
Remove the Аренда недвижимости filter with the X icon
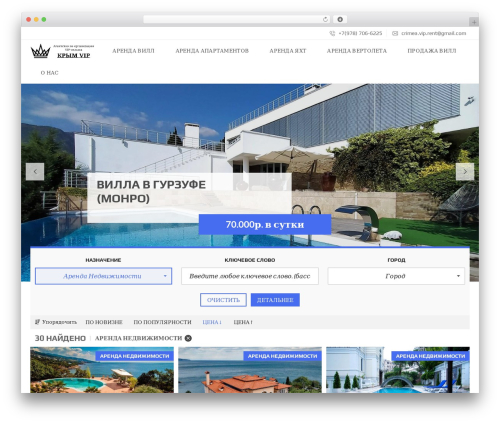[188, 338]
